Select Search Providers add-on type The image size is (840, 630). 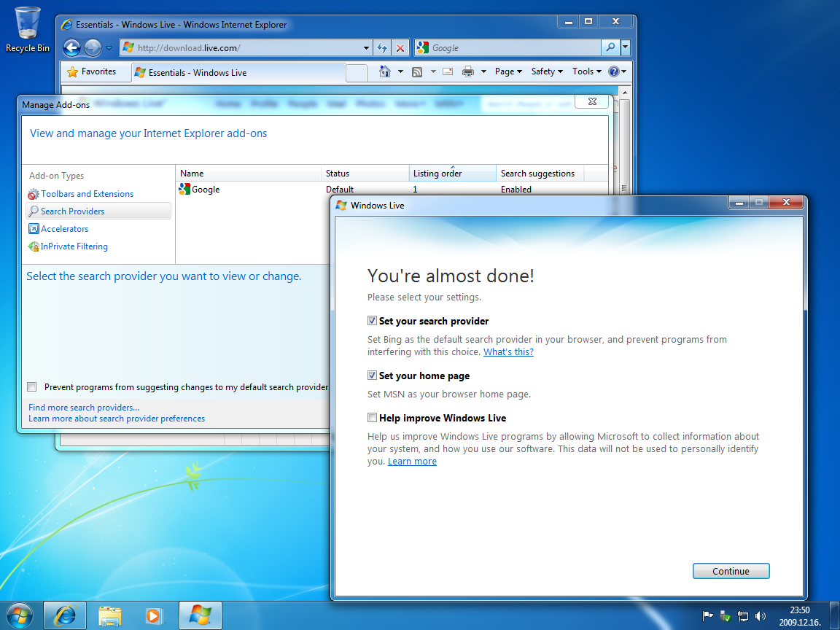98,211
